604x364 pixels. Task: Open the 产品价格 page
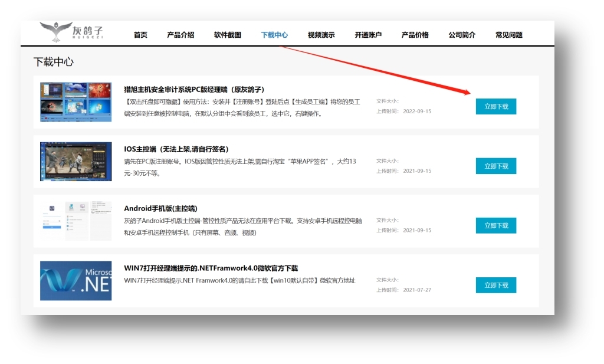(415, 35)
